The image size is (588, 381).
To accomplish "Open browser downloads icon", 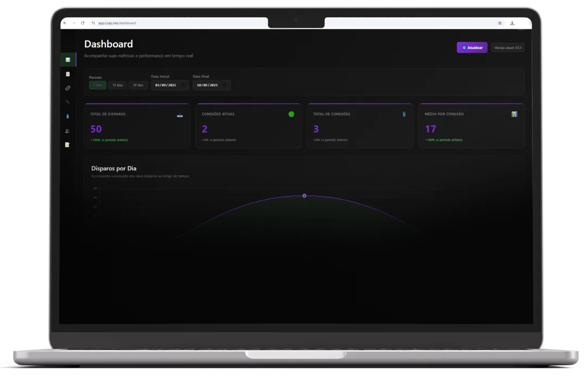I will click(512, 23).
